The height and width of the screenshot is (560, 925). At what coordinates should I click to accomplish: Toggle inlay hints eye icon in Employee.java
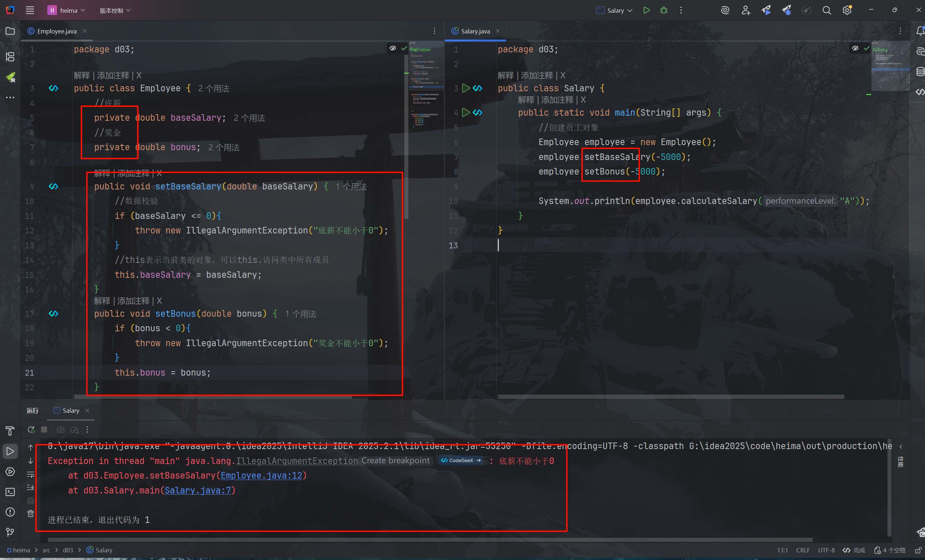click(x=392, y=48)
